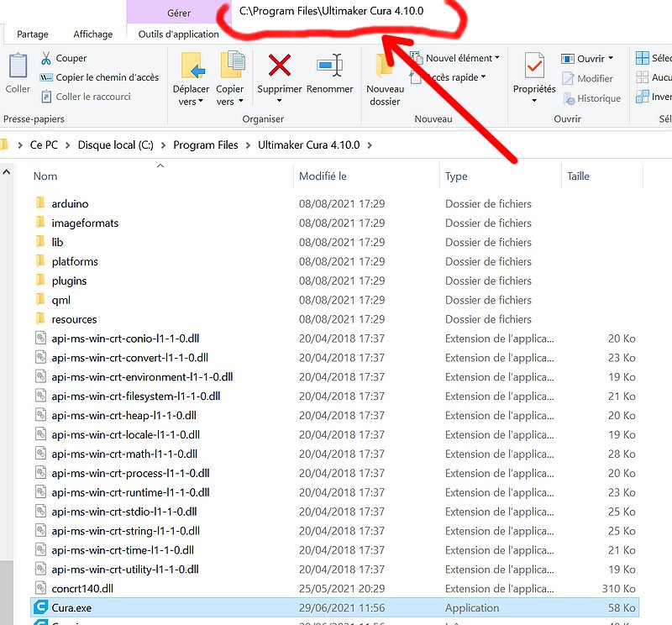Image resolution: width=672 pixels, height=625 pixels.
Task: Click api-ms-win-crt-conio-l1-1-0.dll file icon
Action: (x=40, y=338)
